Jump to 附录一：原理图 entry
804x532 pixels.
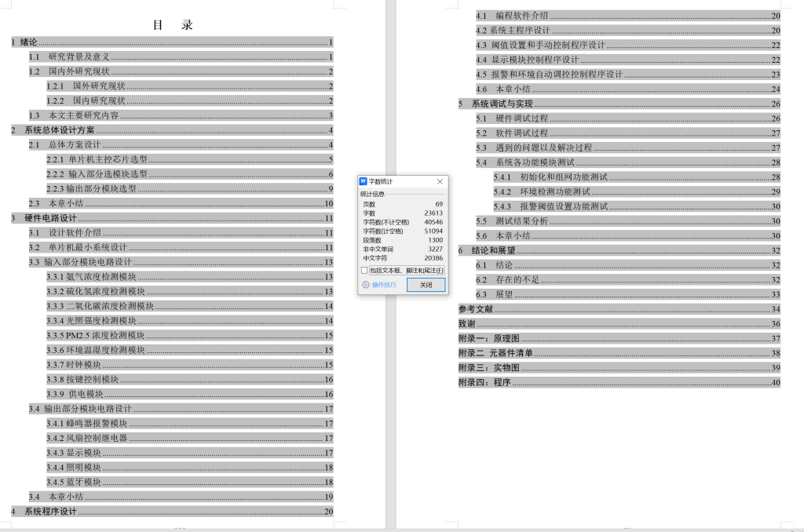[488, 338]
